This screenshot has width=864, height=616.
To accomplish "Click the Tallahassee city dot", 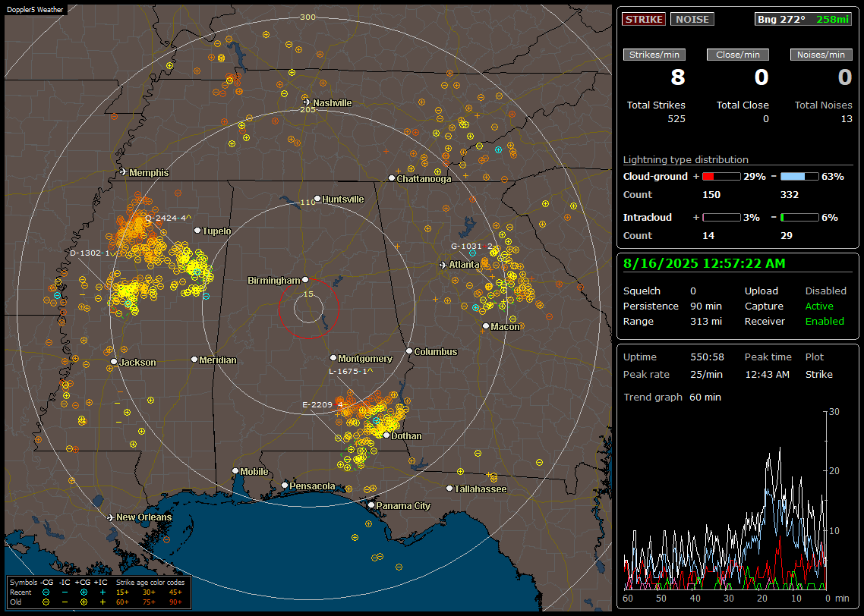I will tap(449, 489).
